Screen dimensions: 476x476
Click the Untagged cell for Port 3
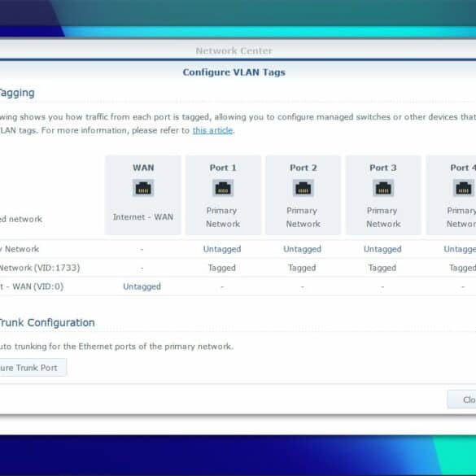(382, 249)
